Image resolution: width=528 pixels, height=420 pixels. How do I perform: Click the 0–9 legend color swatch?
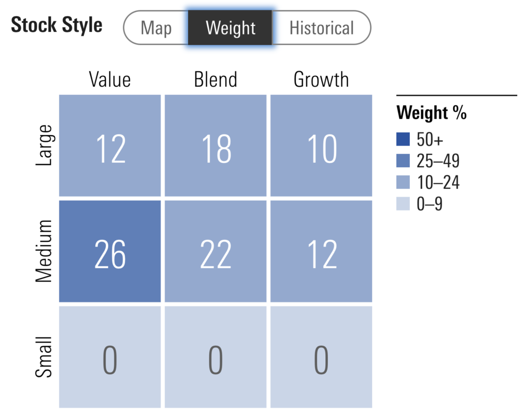(x=403, y=204)
